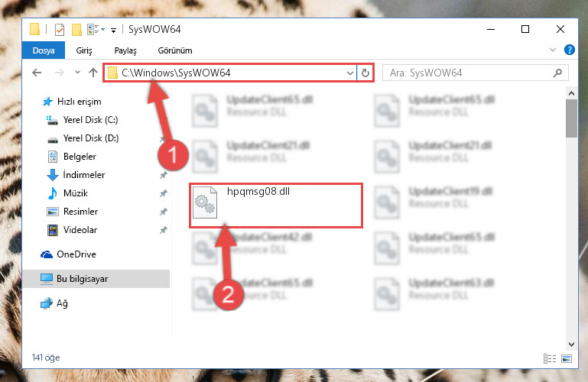The image size is (588, 382).
Task: Click the Back navigation arrow
Action: click(x=37, y=73)
